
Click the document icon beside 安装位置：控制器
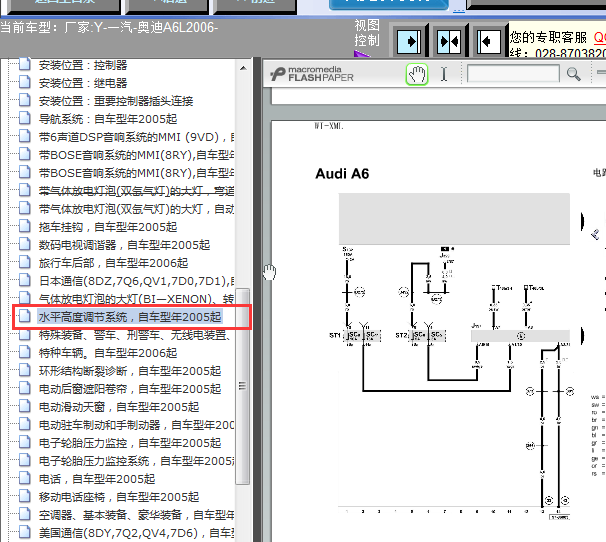pos(25,64)
